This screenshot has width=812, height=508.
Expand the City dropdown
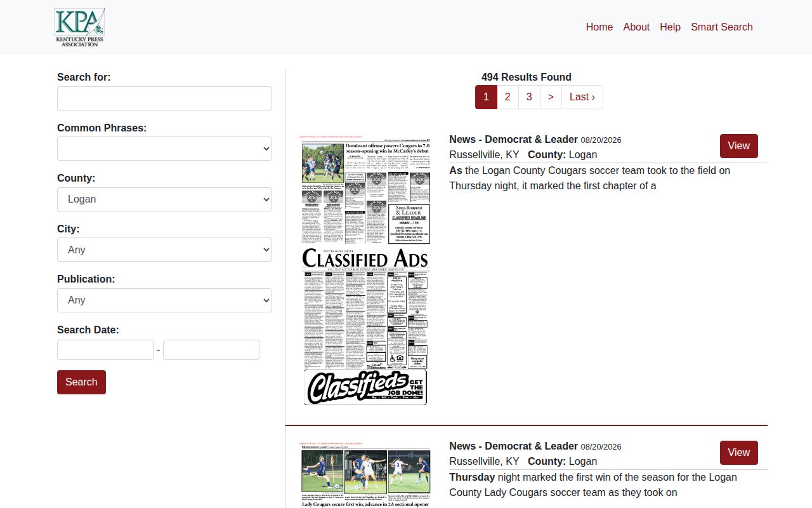(164, 250)
